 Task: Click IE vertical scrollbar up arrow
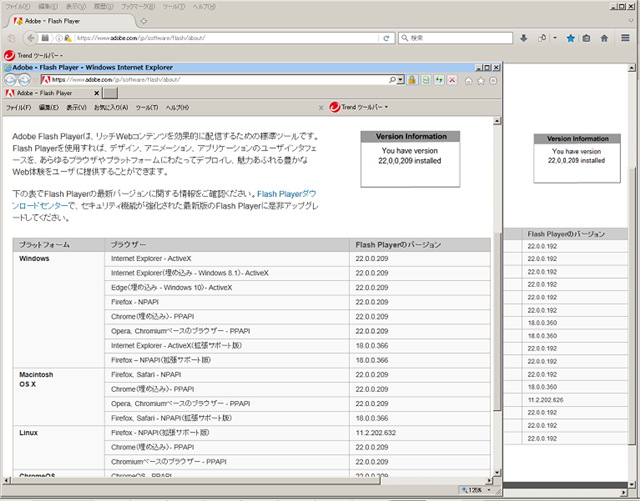click(497, 121)
